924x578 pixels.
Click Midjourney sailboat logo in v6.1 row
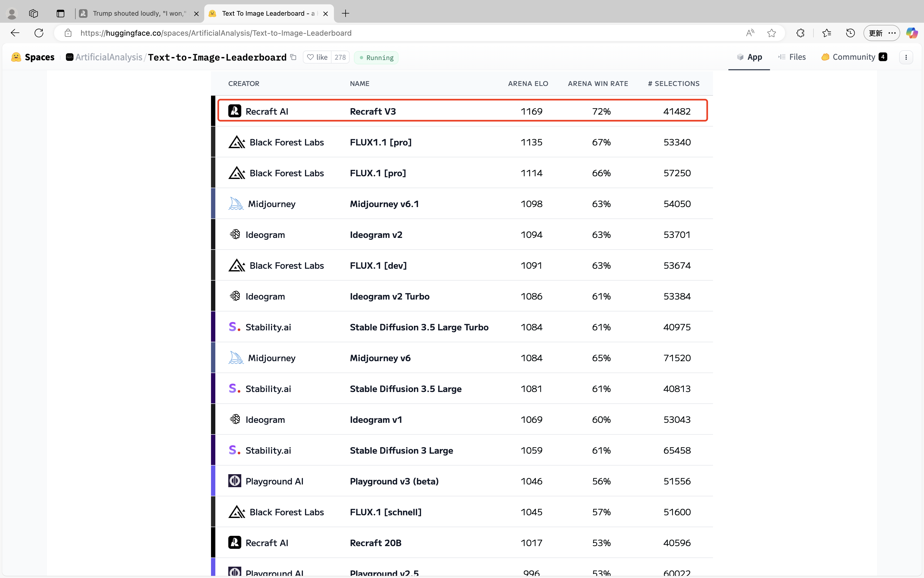click(x=236, y=203)
